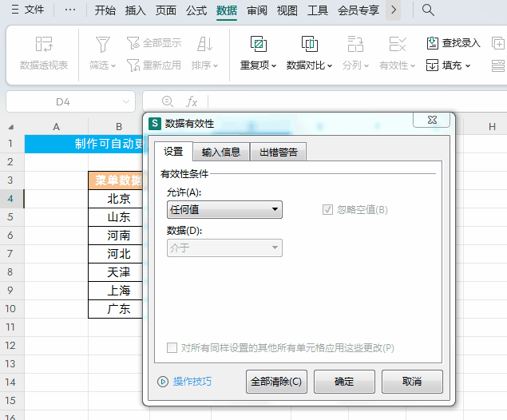Image resolution: width=507 pixels, height=420 pixels.
Task: Open the 文件 hamburger menu icon
Action: [15, 10]
